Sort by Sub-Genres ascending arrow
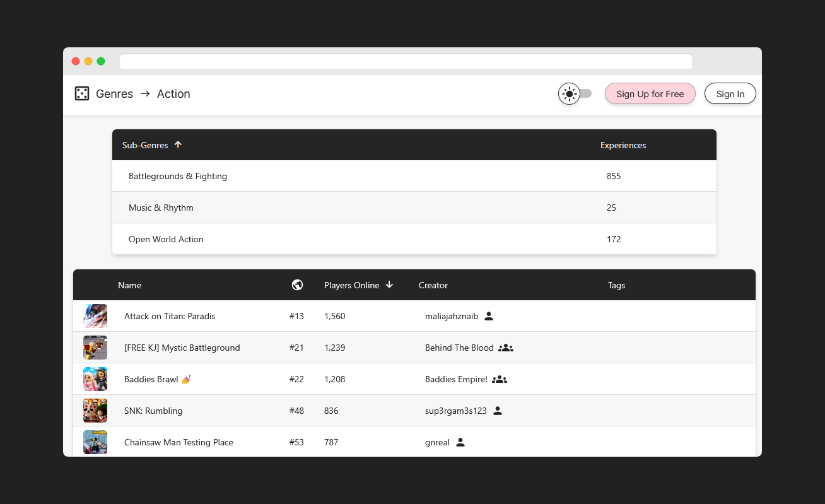The image size is (825, 504). tap(178, 144)
